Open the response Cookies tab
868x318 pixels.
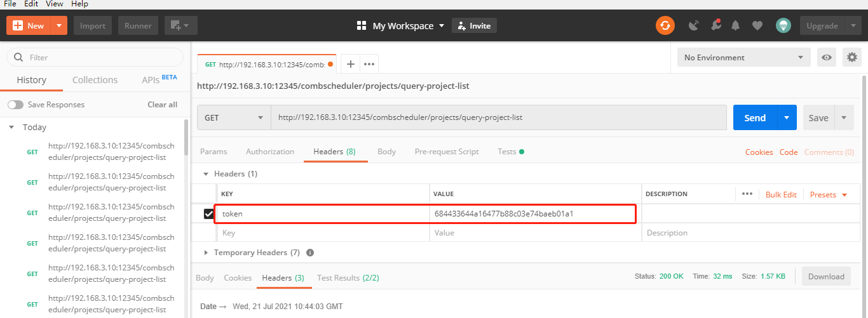coord(238,278)
